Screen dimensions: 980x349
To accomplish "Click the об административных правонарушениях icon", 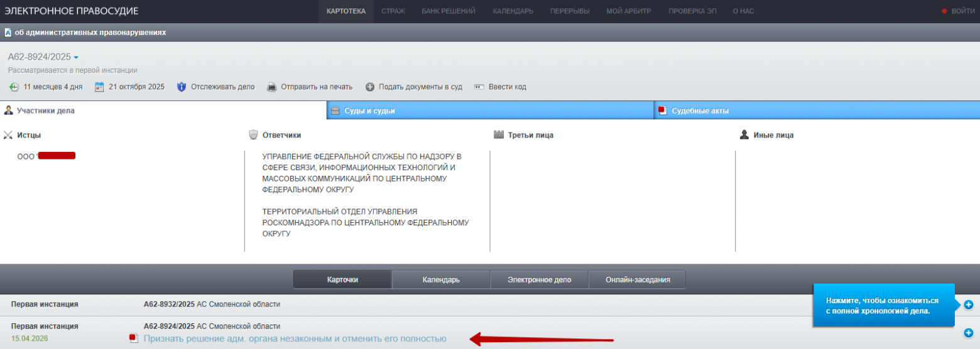I will pyautogui.click(x=8, y=32).
